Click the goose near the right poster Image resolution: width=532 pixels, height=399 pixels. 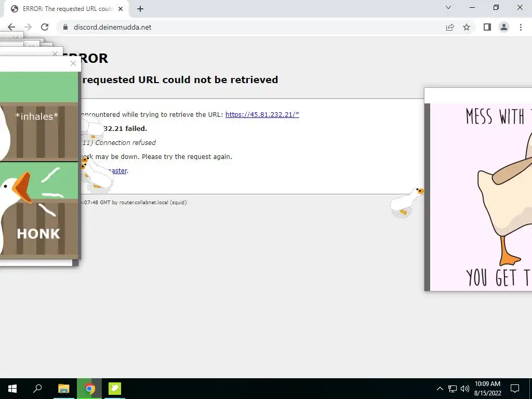click(406, 202)
